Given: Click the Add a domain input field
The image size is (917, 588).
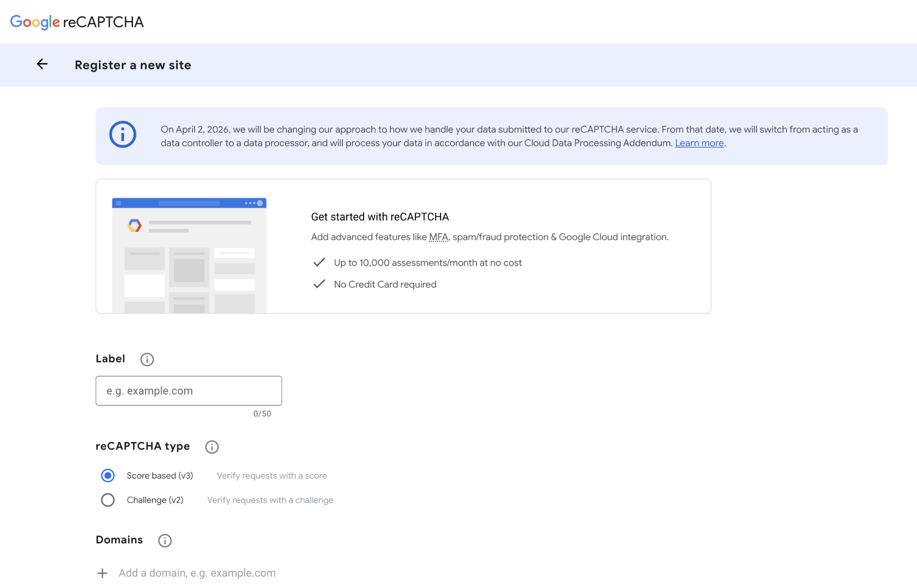Looking at the screenshot, I should [197, 573].
